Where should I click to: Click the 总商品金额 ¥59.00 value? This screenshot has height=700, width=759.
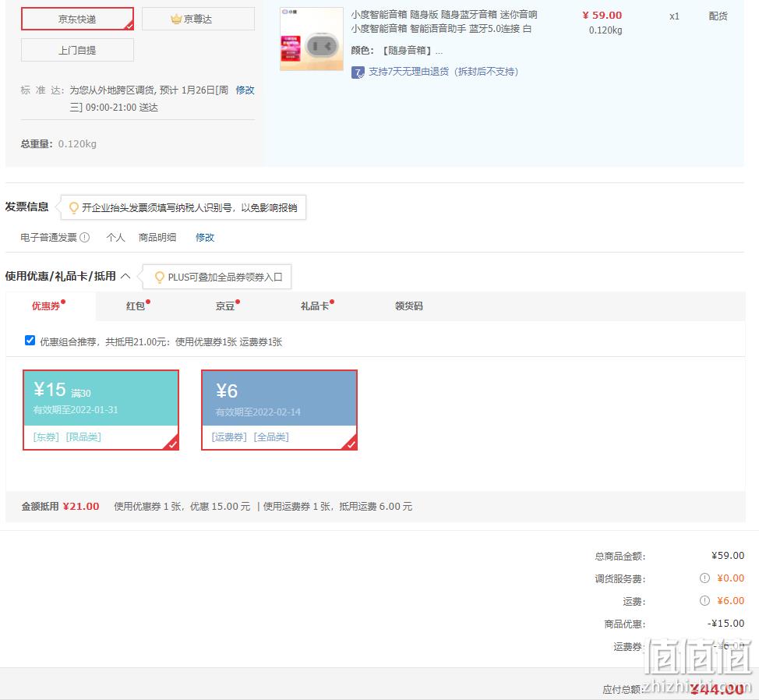[728, 556]
